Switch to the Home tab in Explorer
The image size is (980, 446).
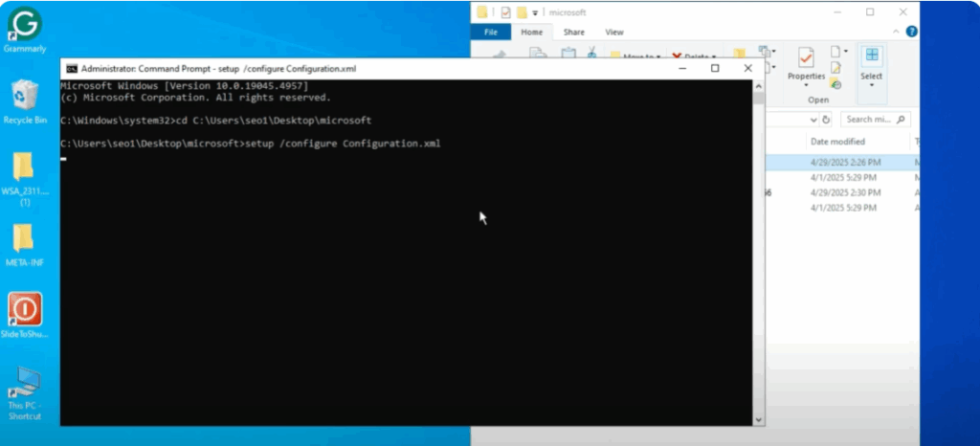[x=532, y=32]
